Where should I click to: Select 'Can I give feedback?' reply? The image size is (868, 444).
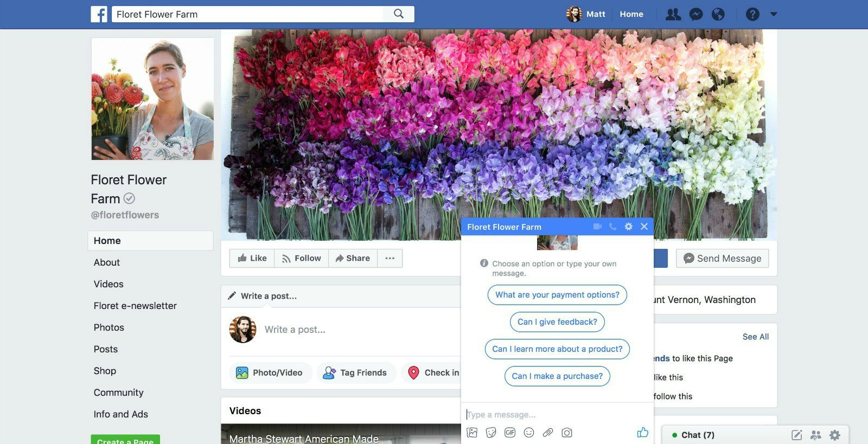point(557,322)
